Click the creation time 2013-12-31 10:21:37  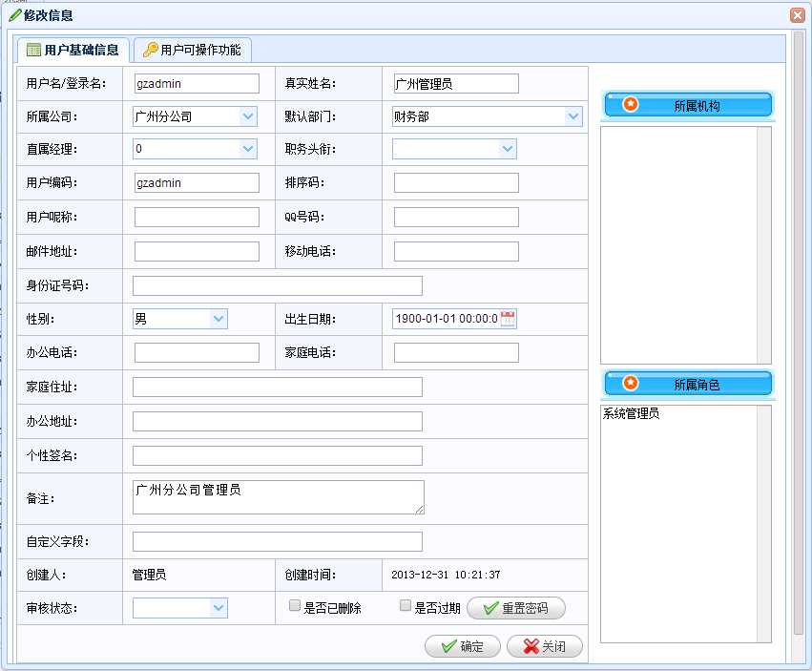point(446,575)
